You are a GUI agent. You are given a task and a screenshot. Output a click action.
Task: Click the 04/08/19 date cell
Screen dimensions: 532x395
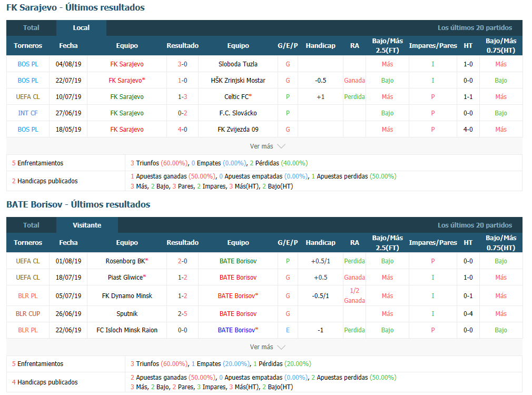click(68, 64)
